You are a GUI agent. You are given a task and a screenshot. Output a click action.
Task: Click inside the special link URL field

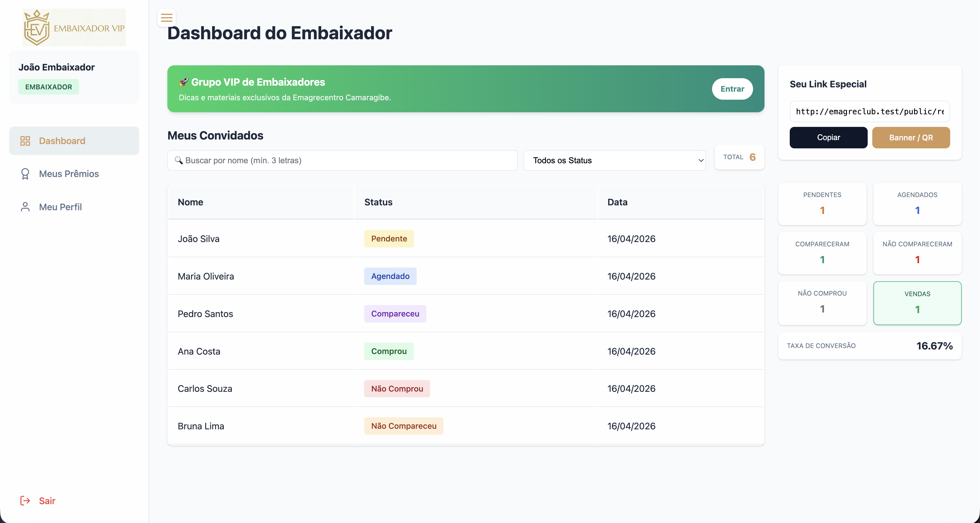coord(870,111)
